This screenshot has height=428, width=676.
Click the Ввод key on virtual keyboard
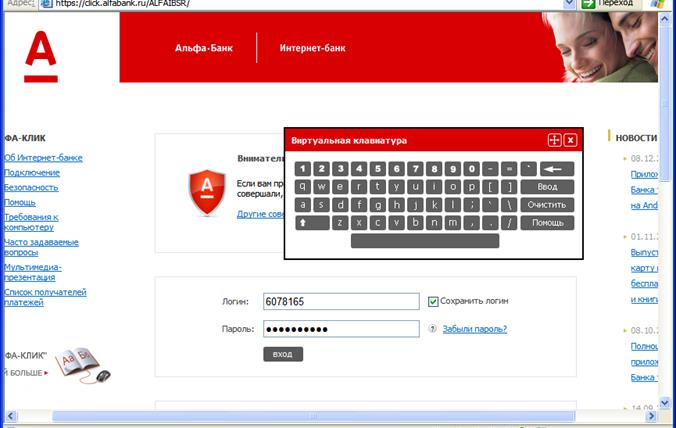coord(548,187)
